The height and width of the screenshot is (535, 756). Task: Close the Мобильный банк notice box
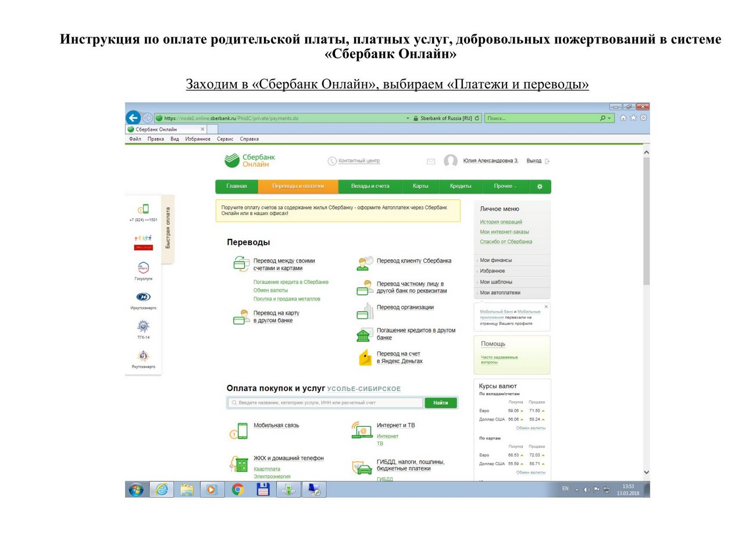(546, 306)
